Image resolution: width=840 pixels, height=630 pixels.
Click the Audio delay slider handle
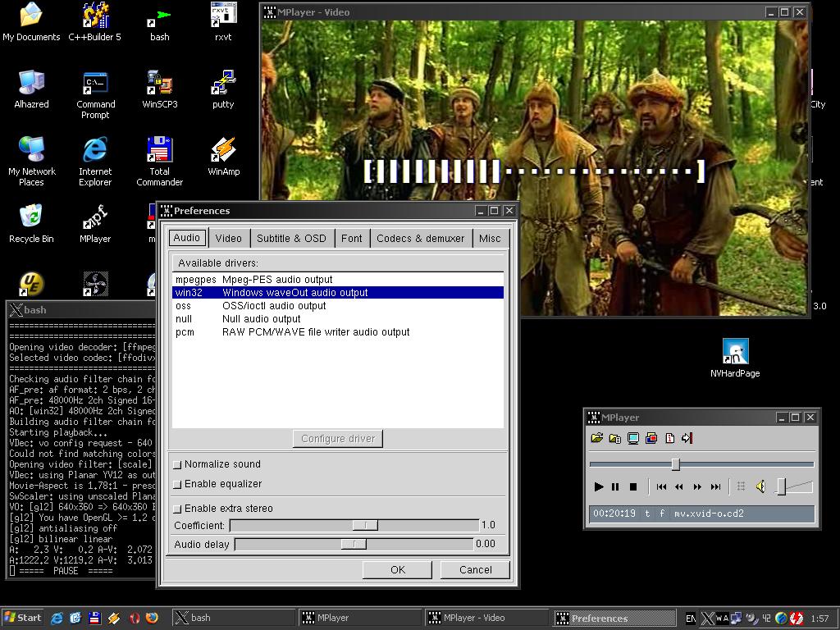(x=354, y=544)
